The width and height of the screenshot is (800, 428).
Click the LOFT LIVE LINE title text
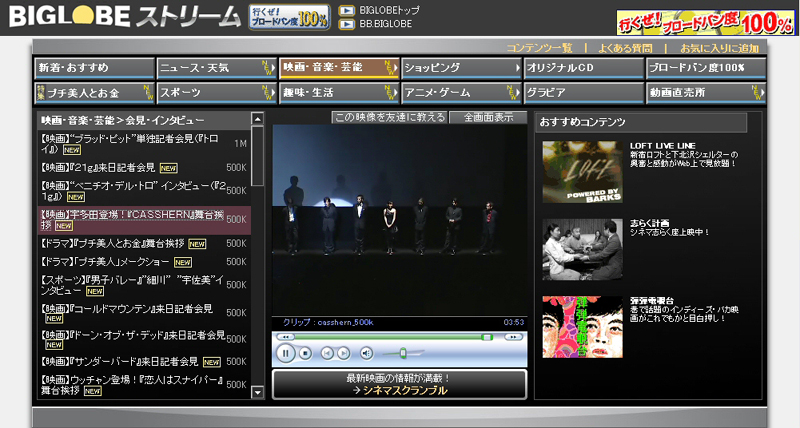662,146
